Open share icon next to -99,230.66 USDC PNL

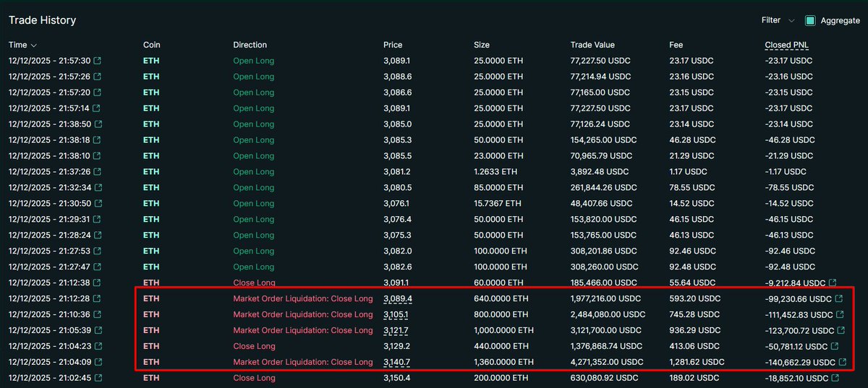point(839,298)
